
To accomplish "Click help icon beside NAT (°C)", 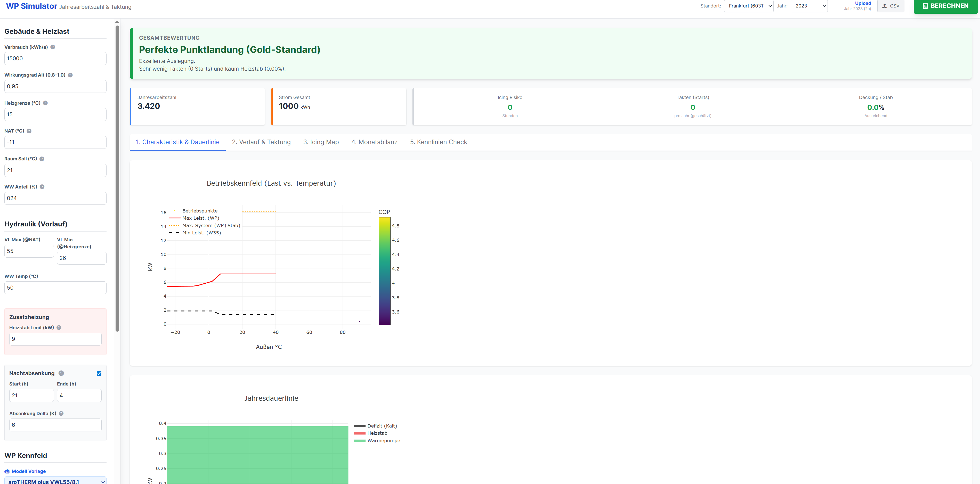I will [29, 131].
